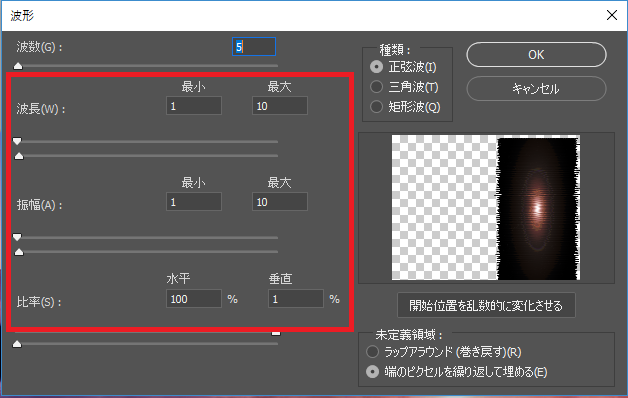Click the wave filter preview thumbnail
Viewport: 628px width, 398px height.
click(x=486, y=207)
